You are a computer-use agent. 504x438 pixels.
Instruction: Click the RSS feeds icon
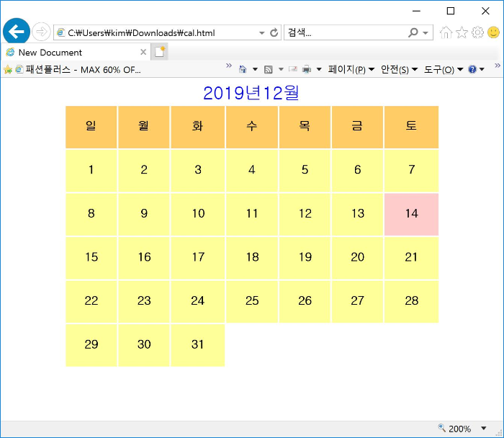pyautogui.click(x=268, y=69)
